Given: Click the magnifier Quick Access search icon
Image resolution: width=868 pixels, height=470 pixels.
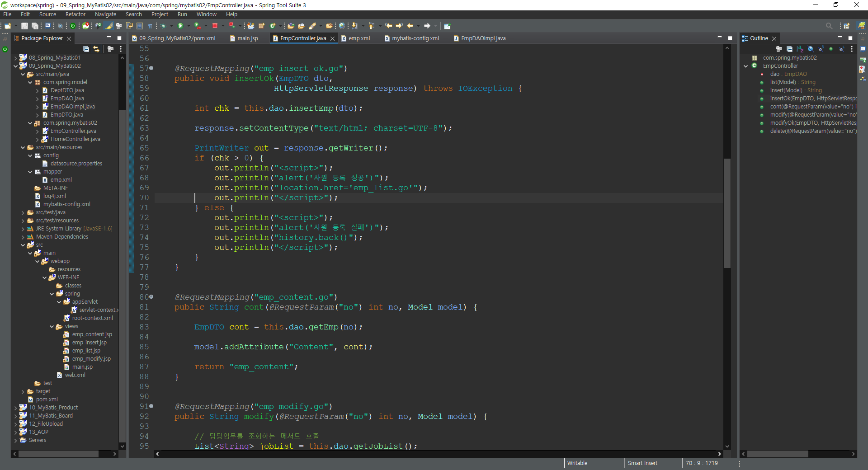Looking at the screenshot, I should (x=829, y=26).
